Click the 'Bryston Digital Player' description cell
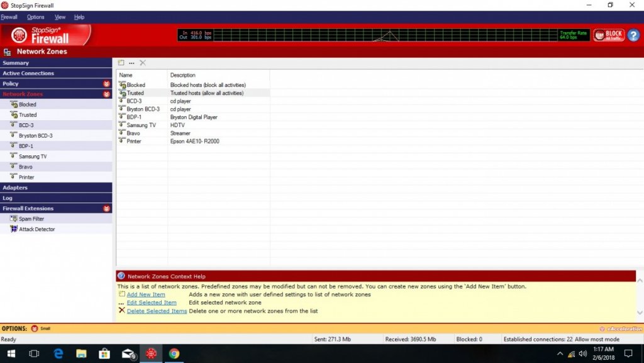This screenshot has height=363, width=644. tap(194, 117)
